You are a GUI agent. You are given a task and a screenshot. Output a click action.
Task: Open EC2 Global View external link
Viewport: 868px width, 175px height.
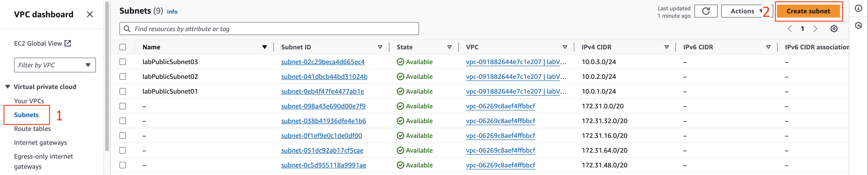click(43, 43)
